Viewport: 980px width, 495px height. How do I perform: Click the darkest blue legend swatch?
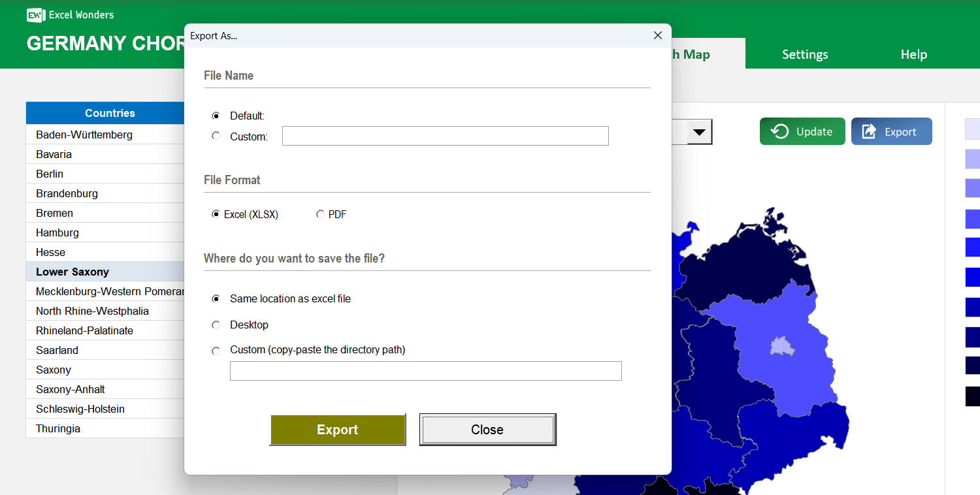(x=972, y=396)
